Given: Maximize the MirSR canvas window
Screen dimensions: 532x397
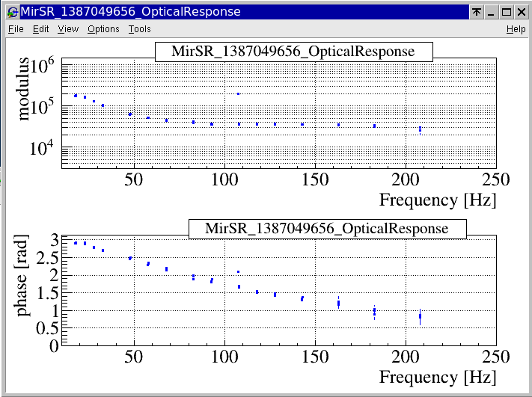Looking at the screenshot, I should click(x=506, y=12).
